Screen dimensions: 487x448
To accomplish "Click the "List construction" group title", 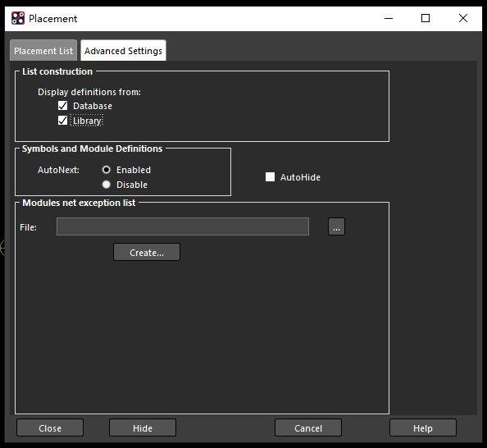I will coord(57,71).
